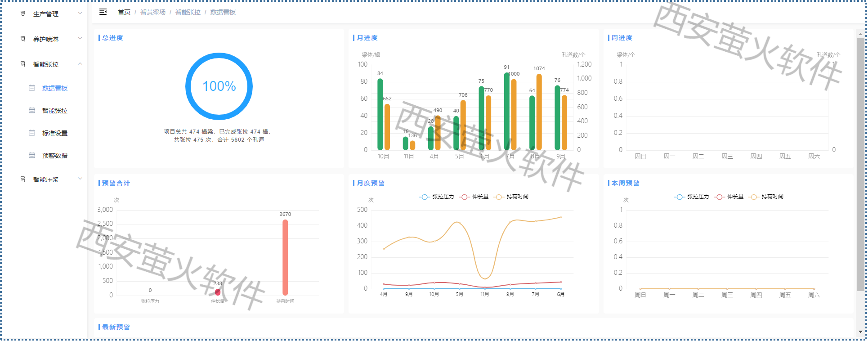Click the 周三 label in 周进度 chart
This screenshot has height=341, width=868.
[x=727, y=157]
